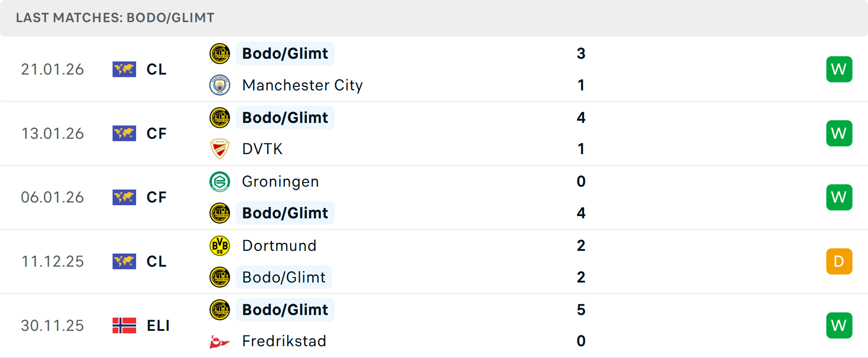Click the Norway flag beside ELI
This screenshot has height=358, width=868.
tap(124, 325)
